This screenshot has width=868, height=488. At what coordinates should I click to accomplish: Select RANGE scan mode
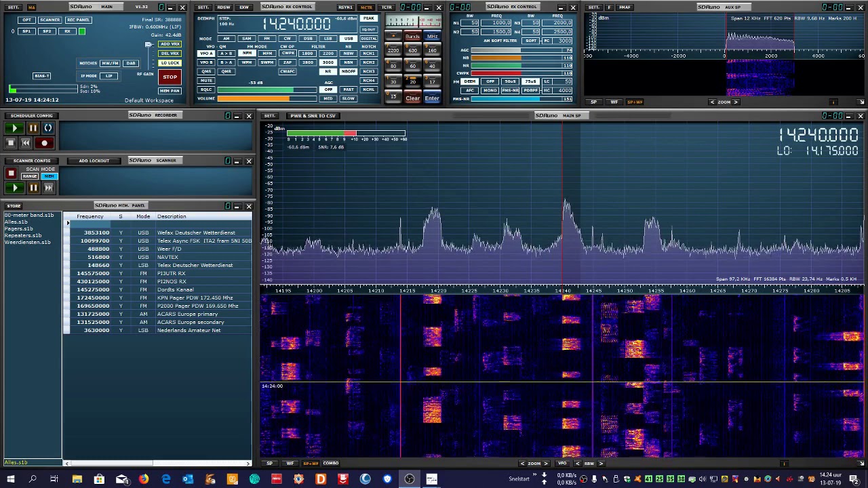tap(30, 176)
